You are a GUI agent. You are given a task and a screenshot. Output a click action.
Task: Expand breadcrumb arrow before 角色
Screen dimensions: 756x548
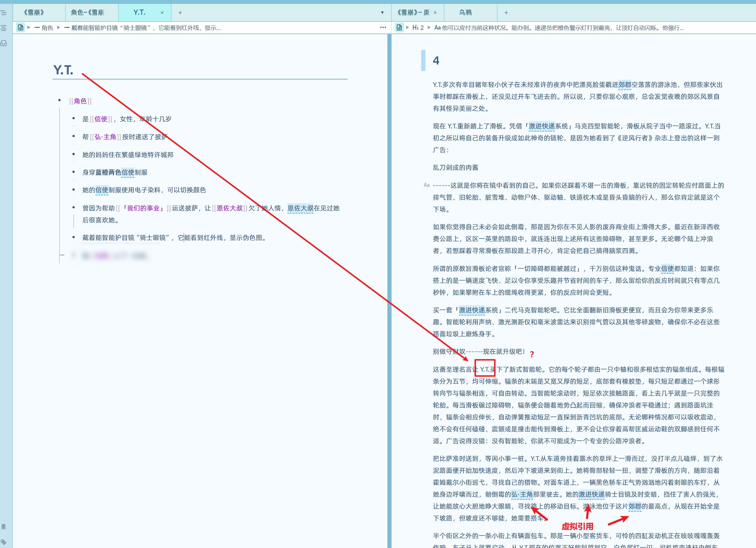(x=29, y=28)
